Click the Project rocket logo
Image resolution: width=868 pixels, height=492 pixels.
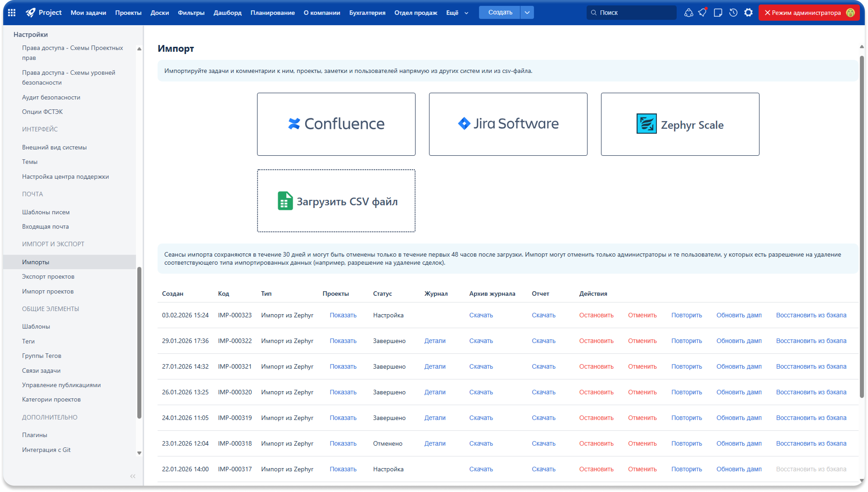tap(30, 13)
